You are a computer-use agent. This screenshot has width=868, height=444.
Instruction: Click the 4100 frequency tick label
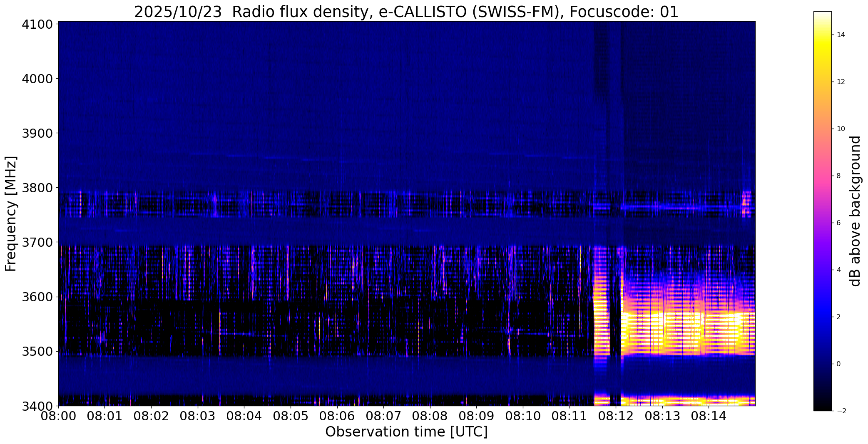click(x=37, y=24)
